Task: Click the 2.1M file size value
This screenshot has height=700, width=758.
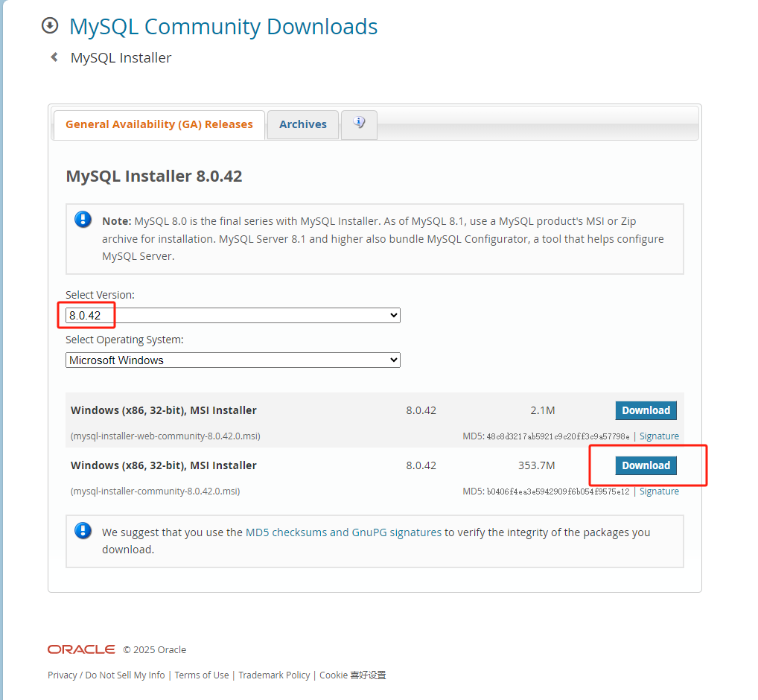Action: (x=542, y=410)
